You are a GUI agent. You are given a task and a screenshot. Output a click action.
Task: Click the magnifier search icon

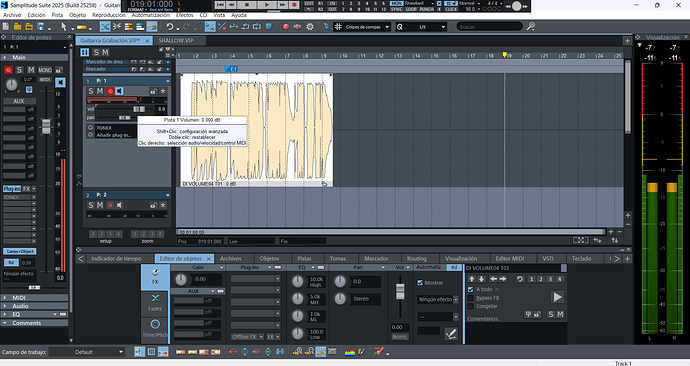click(x=531, y=26)
